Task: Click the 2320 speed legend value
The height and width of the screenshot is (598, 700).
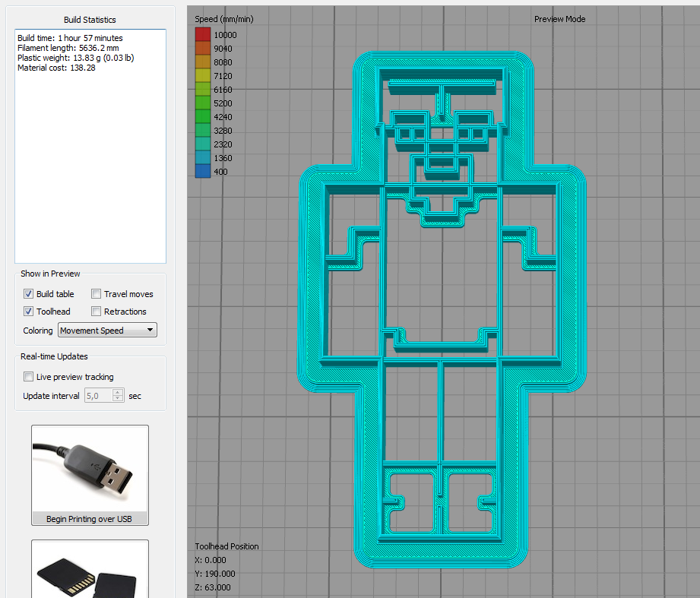Action: [x=223, y=144]
